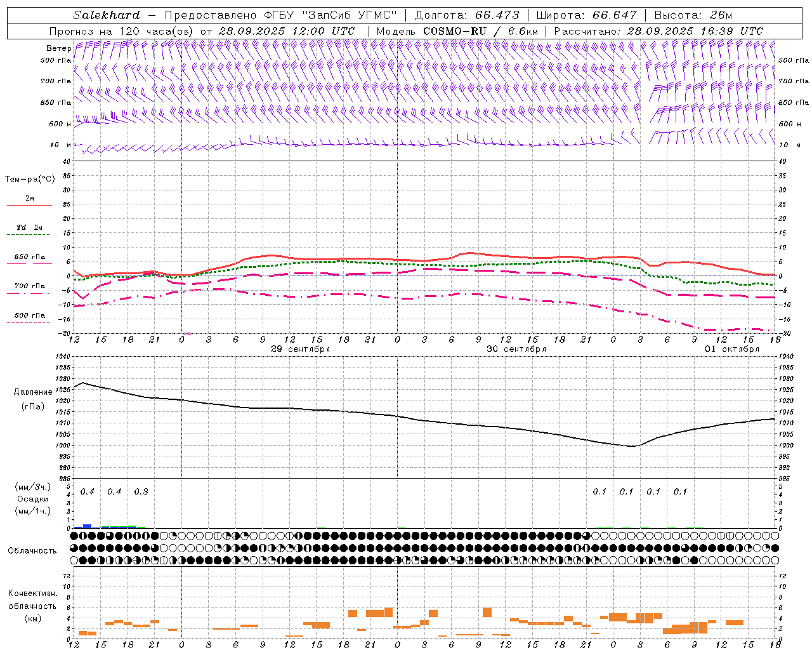Click the 'Высота: 26м' header field
Viewport: 812px width, 650px height.
pos(693,15)
